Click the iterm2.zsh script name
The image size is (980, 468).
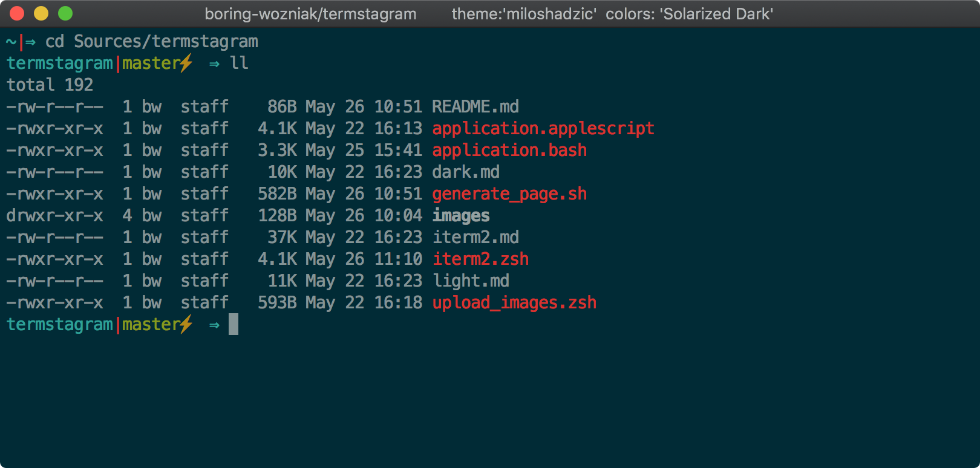(480, 259)
